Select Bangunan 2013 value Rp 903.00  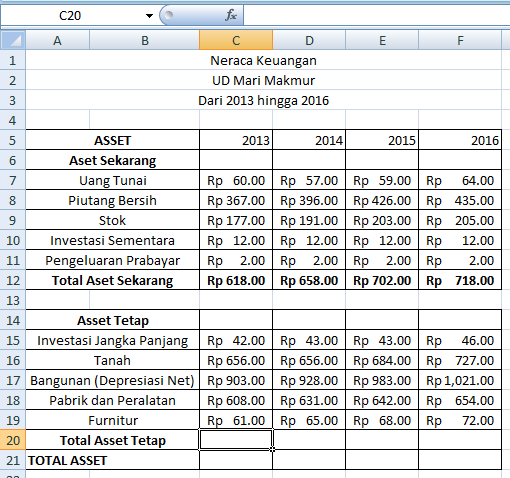(236, 380)
